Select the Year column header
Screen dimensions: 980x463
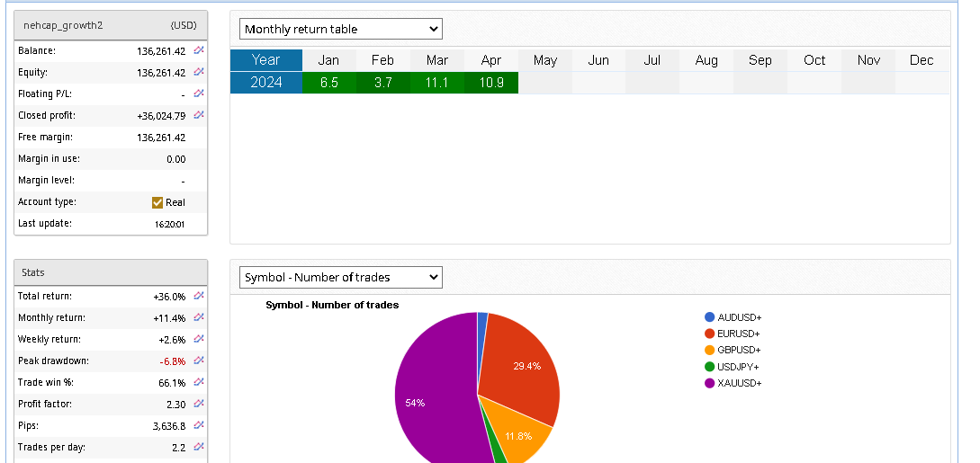[265, 60]
